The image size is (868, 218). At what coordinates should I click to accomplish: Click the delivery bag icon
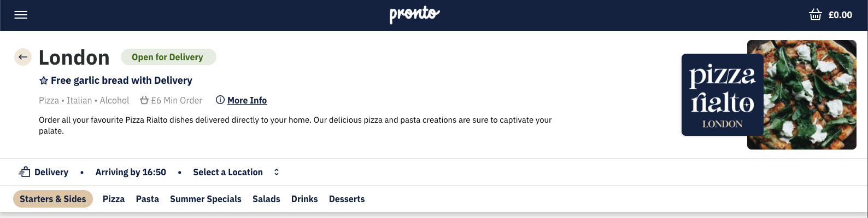25,172
